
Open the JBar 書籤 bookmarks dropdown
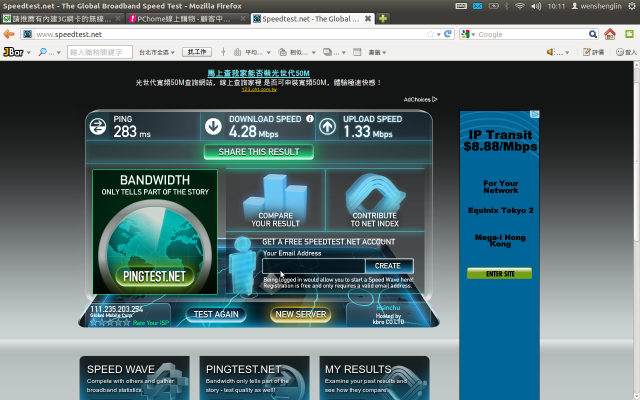point(377,52)
